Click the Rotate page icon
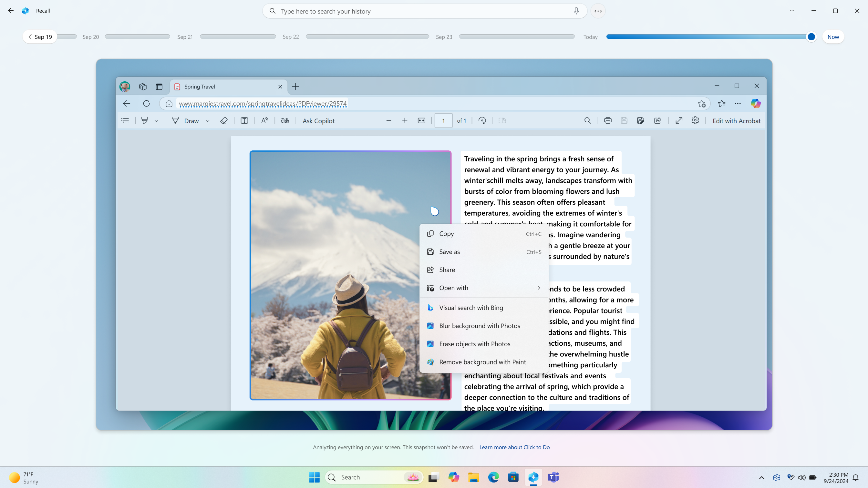 coord(483,121)
